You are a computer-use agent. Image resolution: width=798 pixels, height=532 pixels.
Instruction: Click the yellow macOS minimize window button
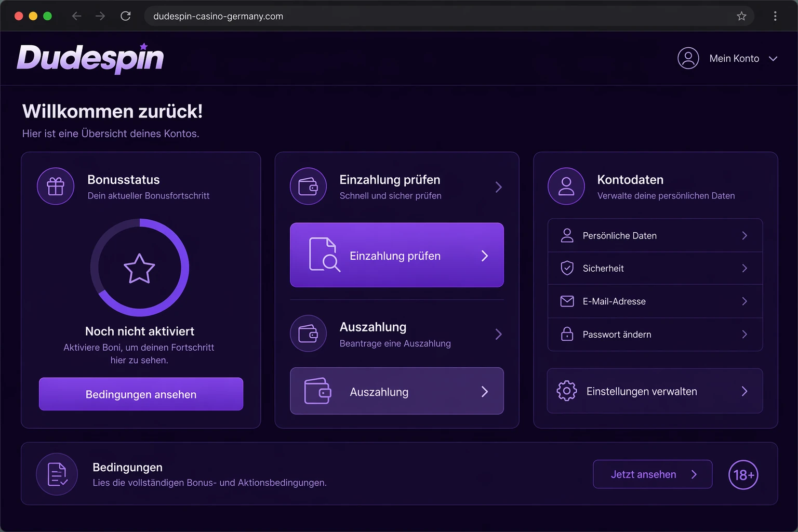click(x=33, y=16)
